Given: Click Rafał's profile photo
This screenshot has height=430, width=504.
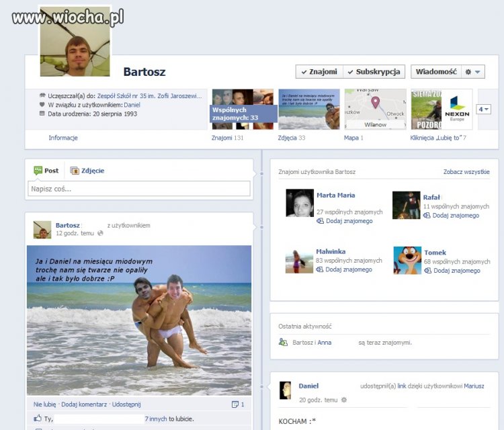Looking at the screenshot, I should click(x=407, y=205).
